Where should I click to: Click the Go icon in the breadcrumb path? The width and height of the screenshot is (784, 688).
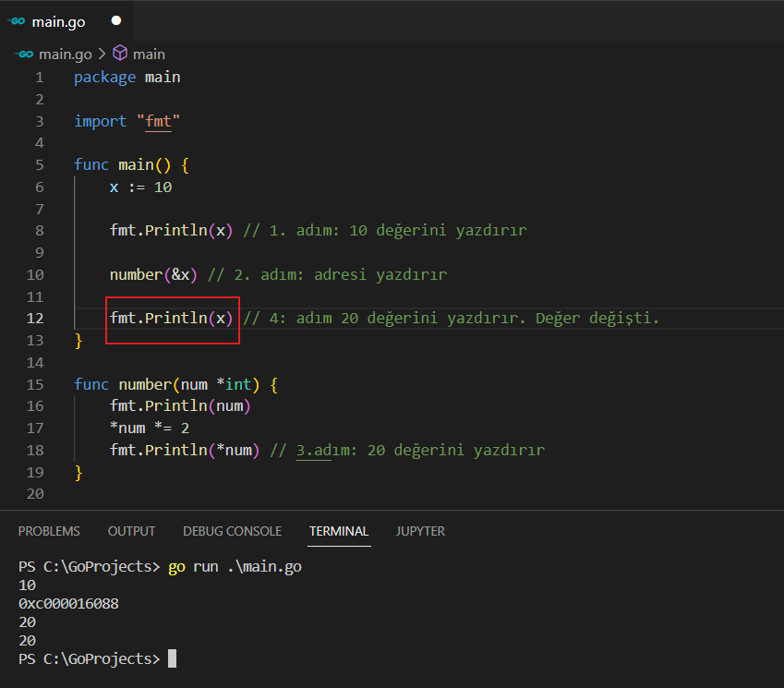pyautogui.click(x=25, y=54)
